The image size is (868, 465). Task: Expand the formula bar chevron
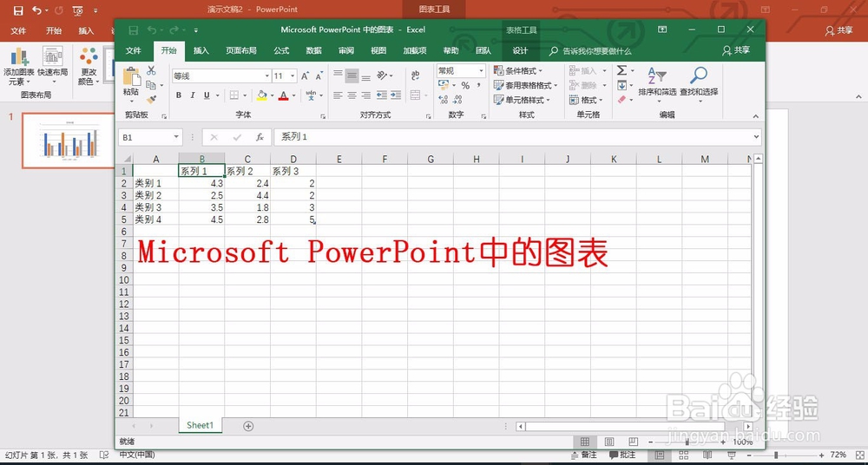click(x=757, y=137)
